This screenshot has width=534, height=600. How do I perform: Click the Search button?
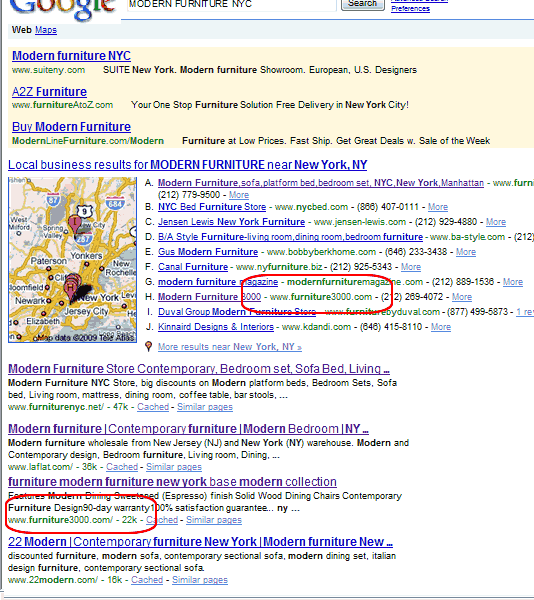tap(363, 4)
